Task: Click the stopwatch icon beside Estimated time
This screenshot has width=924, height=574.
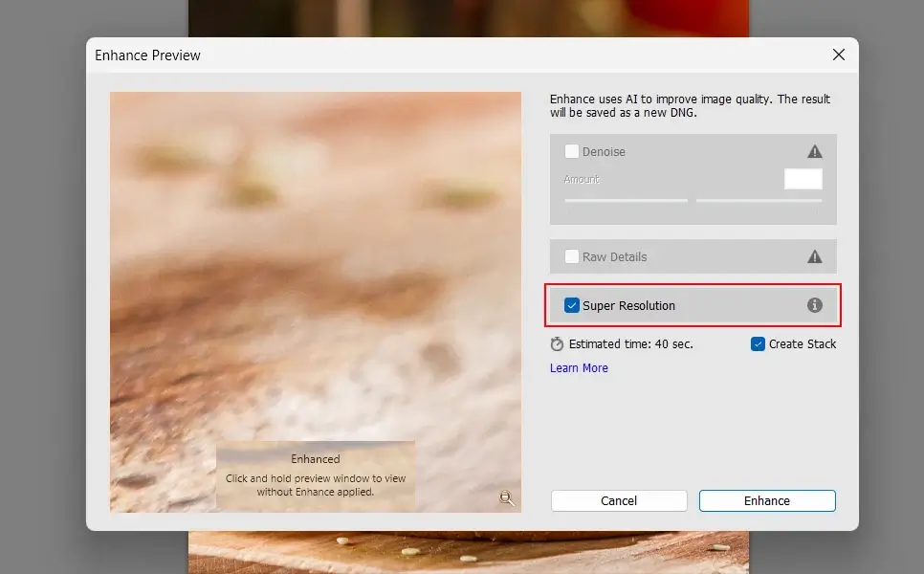Action: click(557, 344)
